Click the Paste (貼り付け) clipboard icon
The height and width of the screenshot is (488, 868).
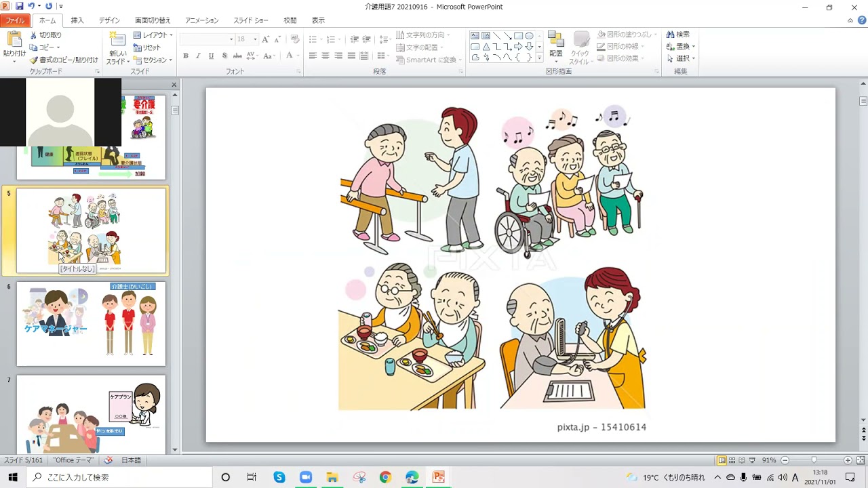(x=14, y=40)
